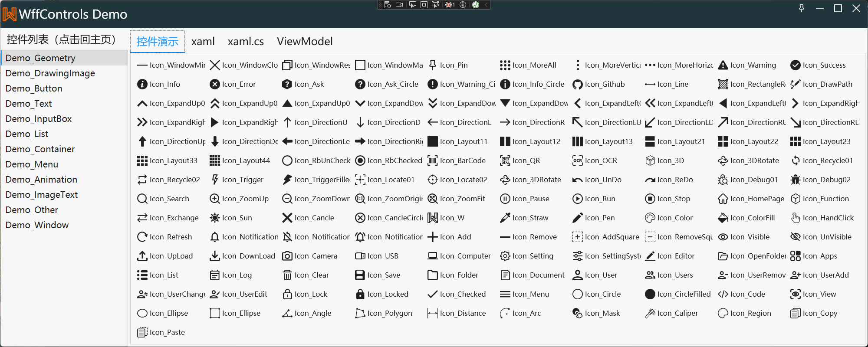
Task: Select Demo_Geometry in the sidebar
Action: coord(64,58)
